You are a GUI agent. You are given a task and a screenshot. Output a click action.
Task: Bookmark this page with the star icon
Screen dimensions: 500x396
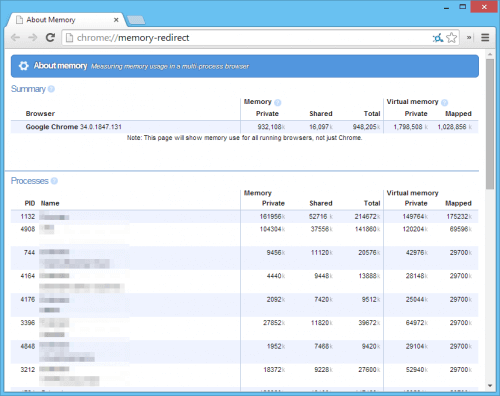click(452, 38)
